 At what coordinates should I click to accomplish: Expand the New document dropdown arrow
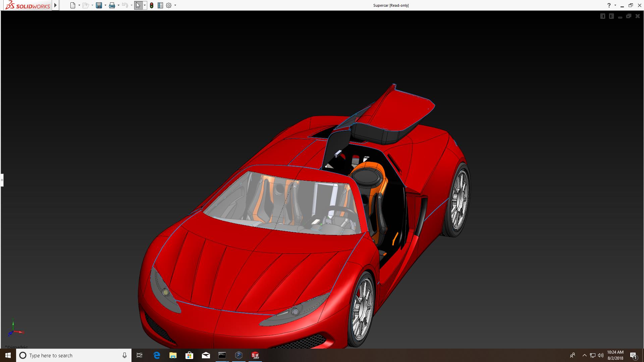[79, 5]
